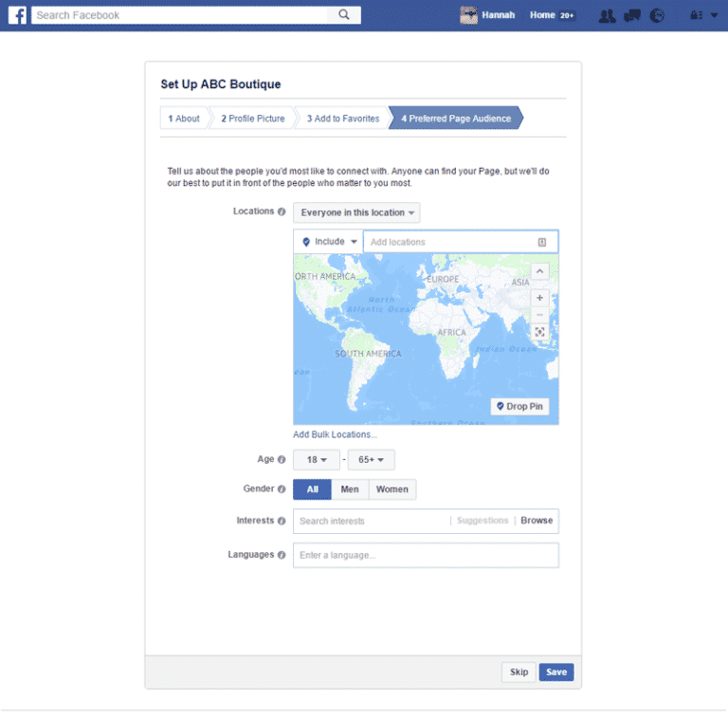
Task: Click the map fit-to-view icon
Action: (x=539, y=332)
